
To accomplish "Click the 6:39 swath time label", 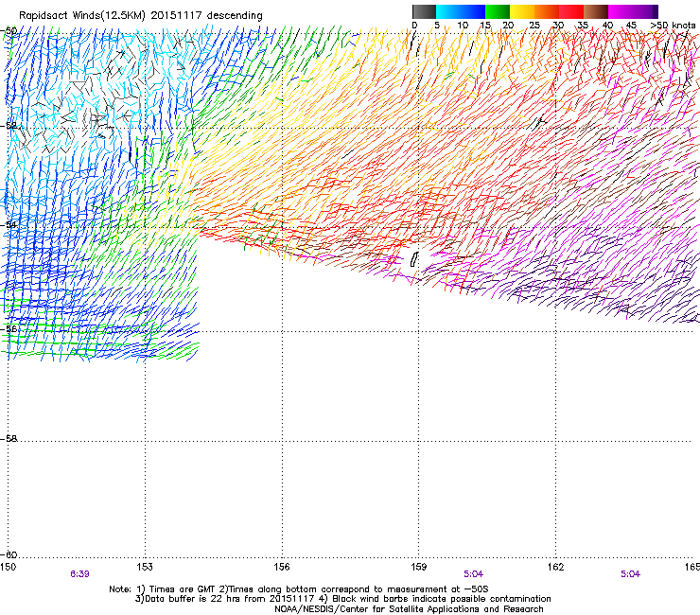I will [79, 574].
